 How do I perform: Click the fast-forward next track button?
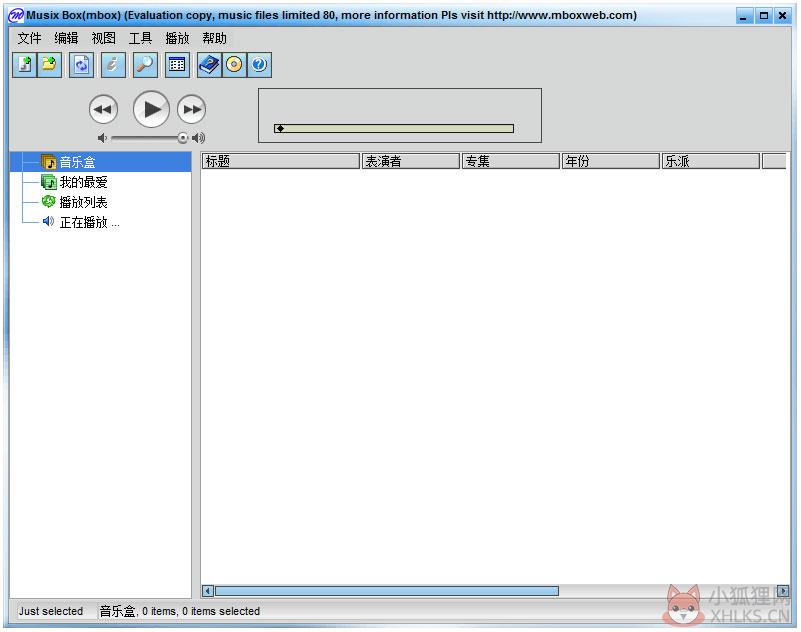(192, 109)
